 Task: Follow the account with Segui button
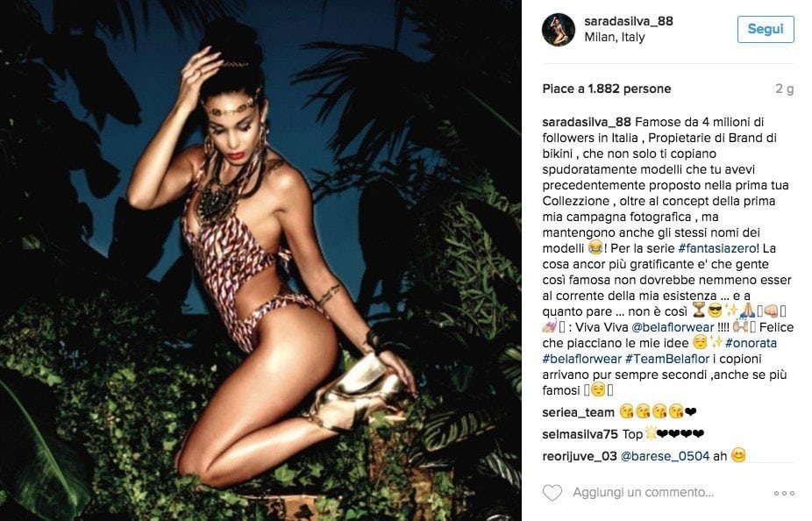point(766,29)
